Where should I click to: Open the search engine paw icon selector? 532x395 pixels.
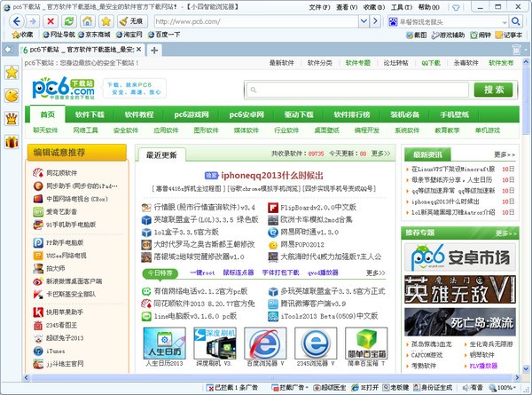[393, 21]
